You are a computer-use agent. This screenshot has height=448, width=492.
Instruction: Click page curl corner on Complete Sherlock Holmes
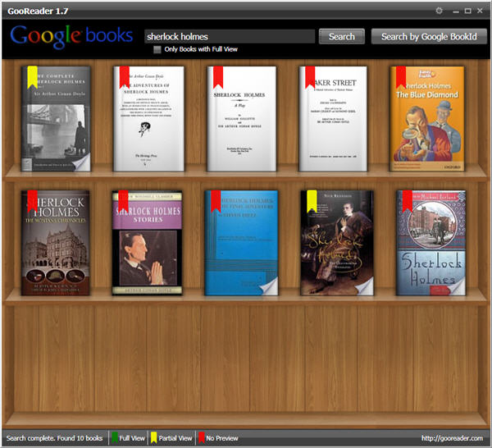(80, 162)
